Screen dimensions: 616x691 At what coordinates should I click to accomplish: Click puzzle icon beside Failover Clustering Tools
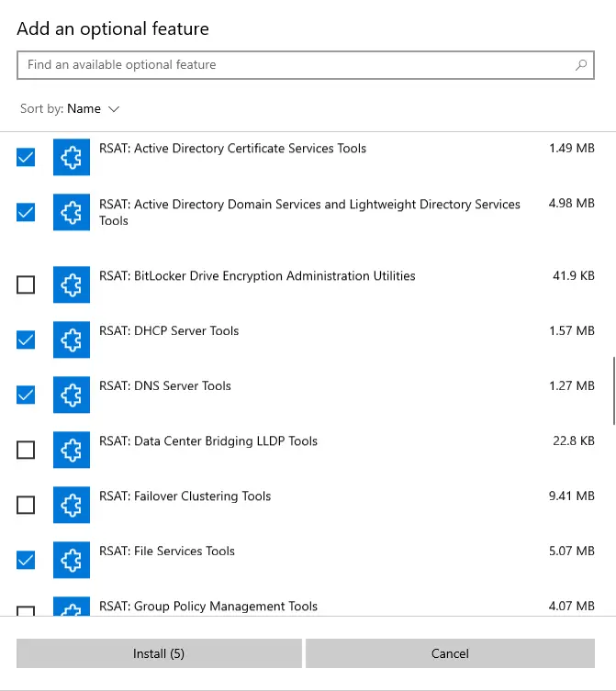pos(72,505)
